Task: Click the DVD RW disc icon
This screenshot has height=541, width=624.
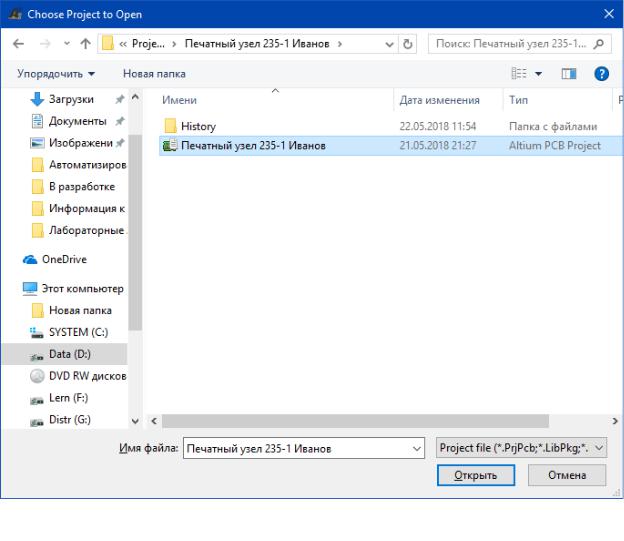Action: click(37, 376)
